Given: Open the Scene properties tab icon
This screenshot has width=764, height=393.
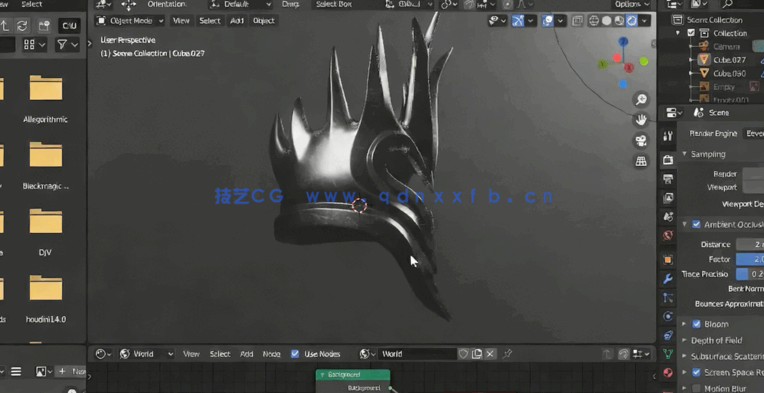Looking at the screenshot, I should point(668,217).
